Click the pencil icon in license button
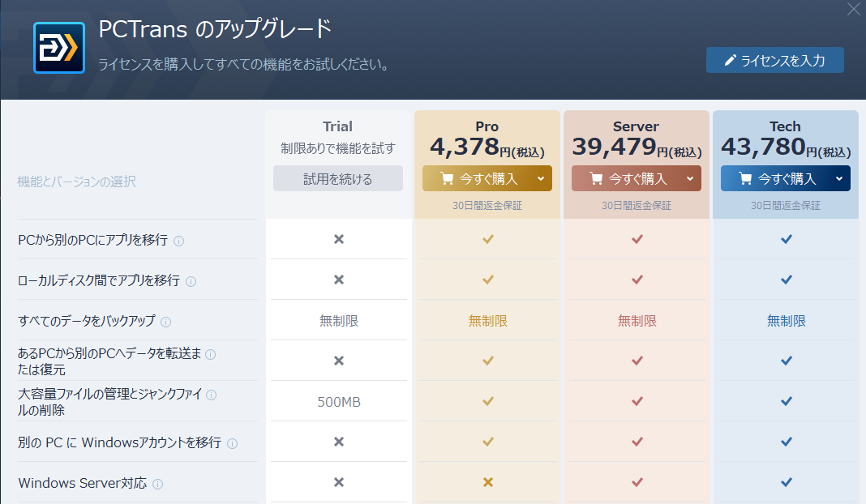 [x=730, y=60]
